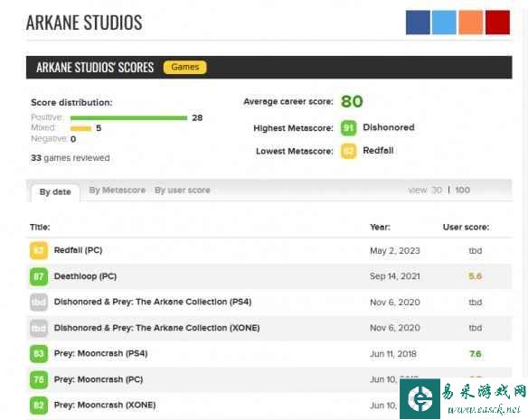Open Prey: Mooncrash (PS4) game page

(101, 354)
